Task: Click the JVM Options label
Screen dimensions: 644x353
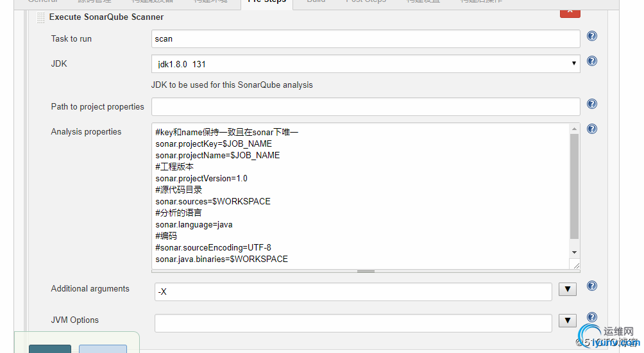Action: (x=75, y=320)
